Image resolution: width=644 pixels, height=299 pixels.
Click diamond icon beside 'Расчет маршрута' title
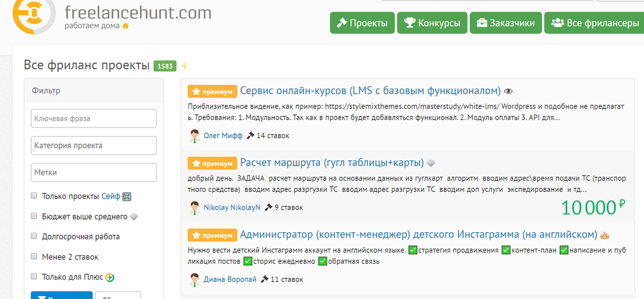click(431, 163)
